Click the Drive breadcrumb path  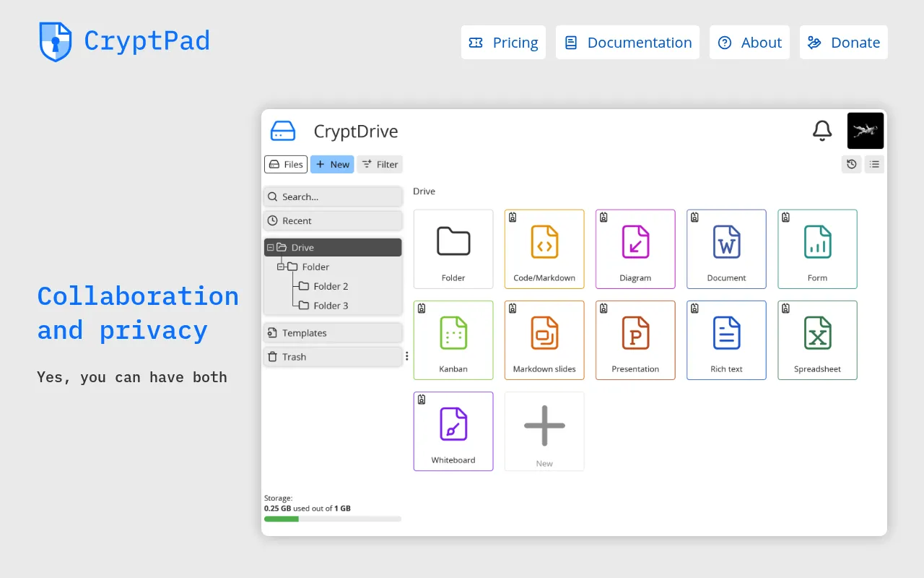(424, 191)
